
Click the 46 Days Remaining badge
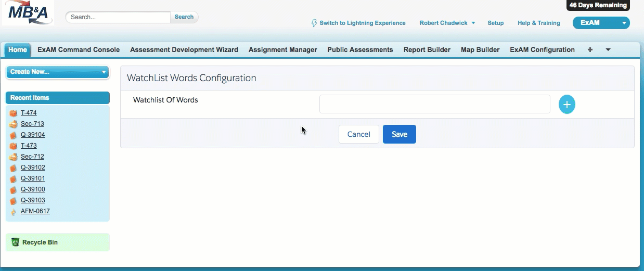coord(598,5)
